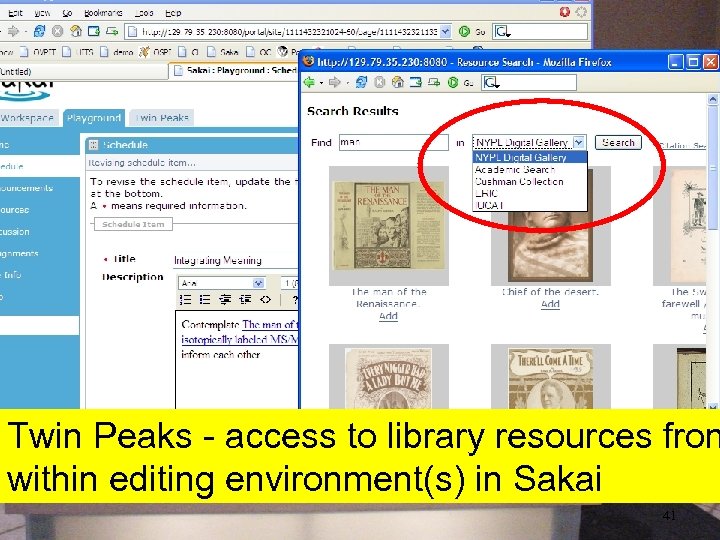Image resolution: width=720 pixels, height=540 pixels.
Task: Switch to Workspace site tab
Action: coord(28,118)
